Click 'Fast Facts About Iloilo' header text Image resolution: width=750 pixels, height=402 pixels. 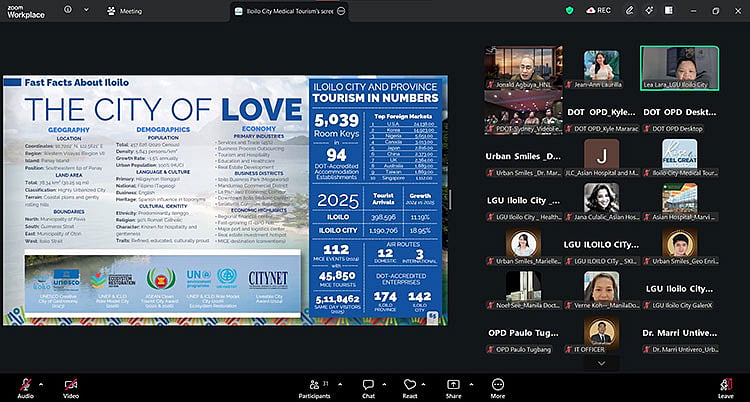tap(77, 83)
